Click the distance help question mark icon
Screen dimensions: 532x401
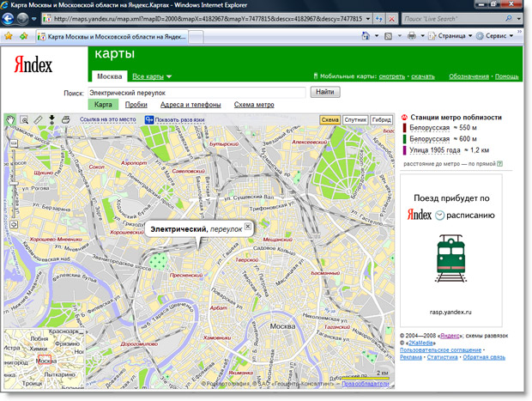499,164
